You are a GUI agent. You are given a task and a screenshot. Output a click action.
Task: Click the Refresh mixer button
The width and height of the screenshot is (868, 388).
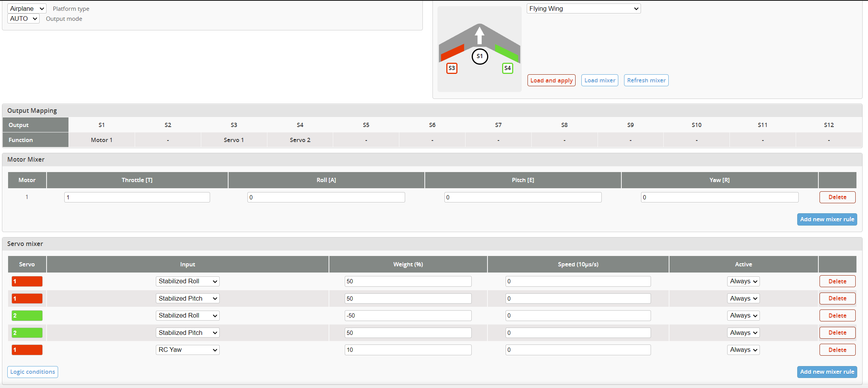[646, 80]
